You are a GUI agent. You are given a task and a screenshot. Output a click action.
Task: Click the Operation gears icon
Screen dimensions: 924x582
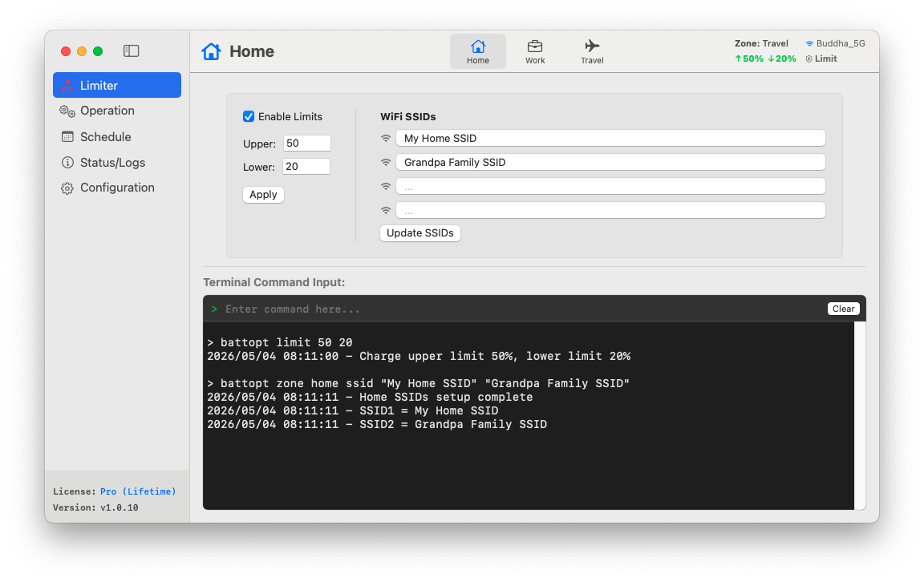67,111
